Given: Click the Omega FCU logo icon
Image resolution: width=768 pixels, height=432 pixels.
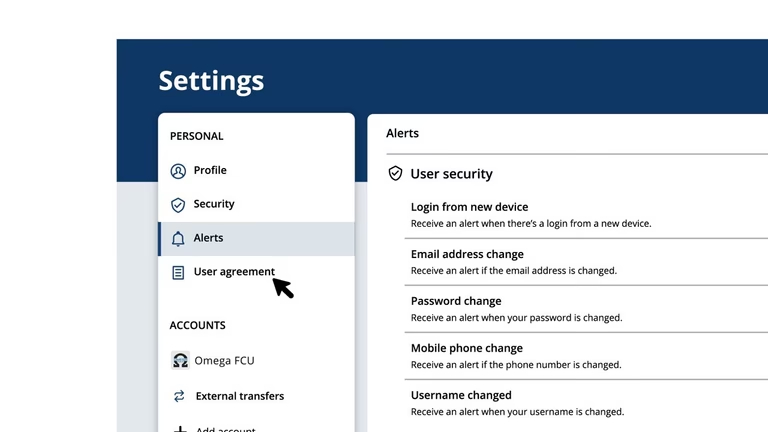Looking at the screenshot, I should [x=180, y=360].
